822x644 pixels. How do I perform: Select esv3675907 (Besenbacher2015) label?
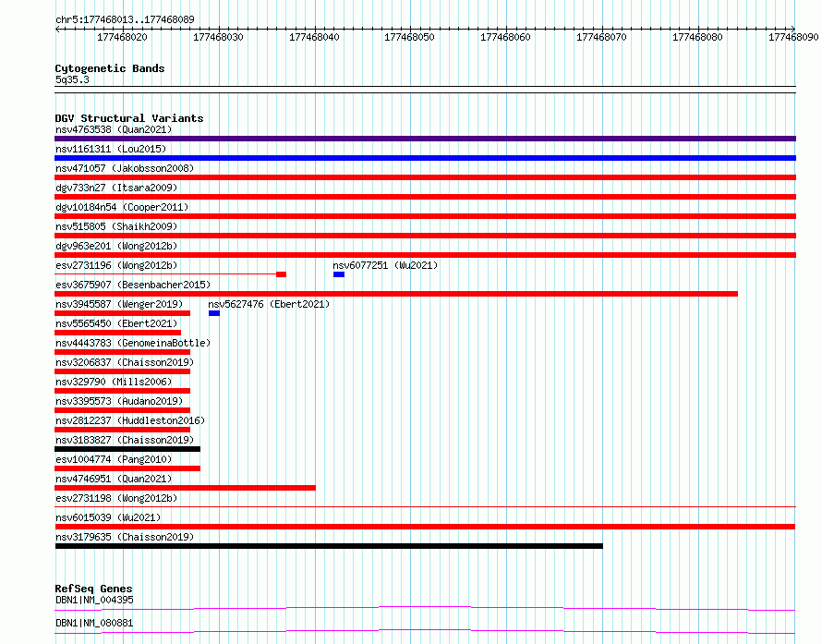tap(133, 285)
